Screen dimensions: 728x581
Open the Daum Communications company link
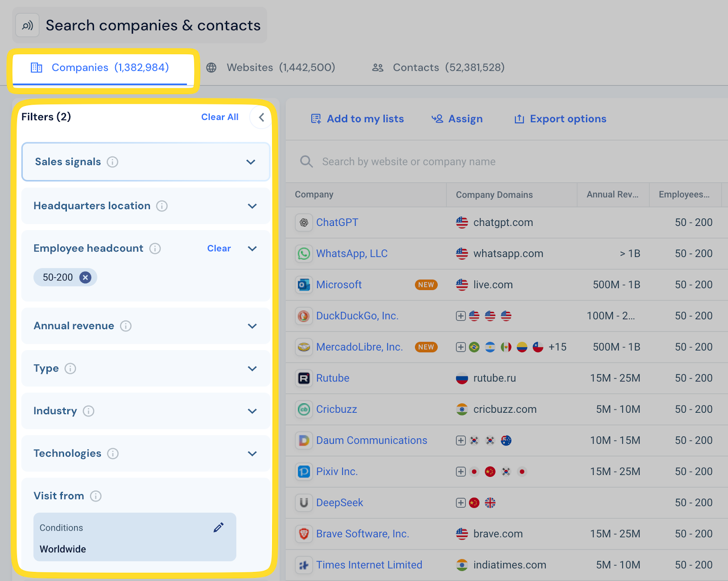tap(372, 441)
